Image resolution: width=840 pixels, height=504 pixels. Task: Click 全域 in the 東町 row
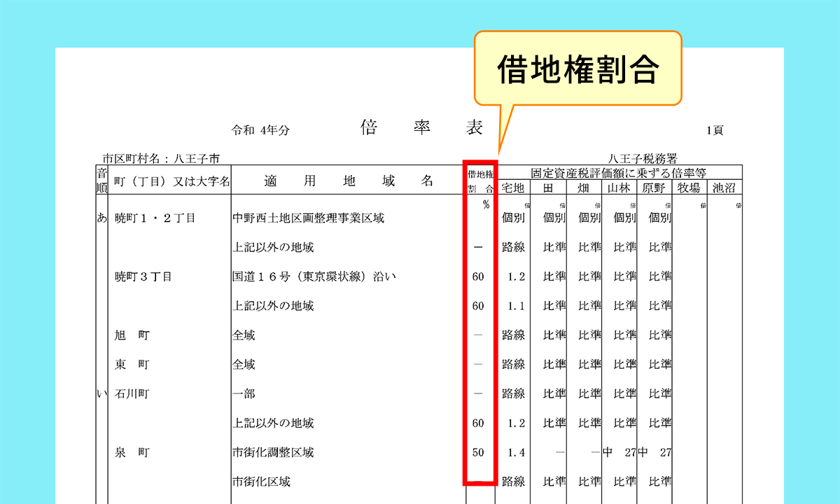point(244,365)
